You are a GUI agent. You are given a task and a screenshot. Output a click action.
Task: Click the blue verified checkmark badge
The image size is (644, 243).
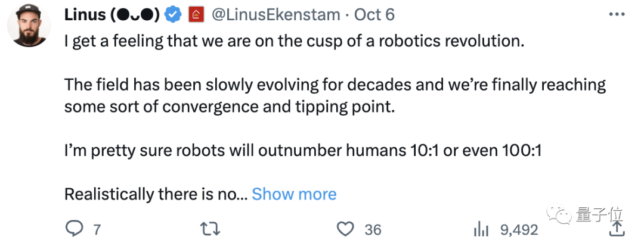(x=174, y=15)
